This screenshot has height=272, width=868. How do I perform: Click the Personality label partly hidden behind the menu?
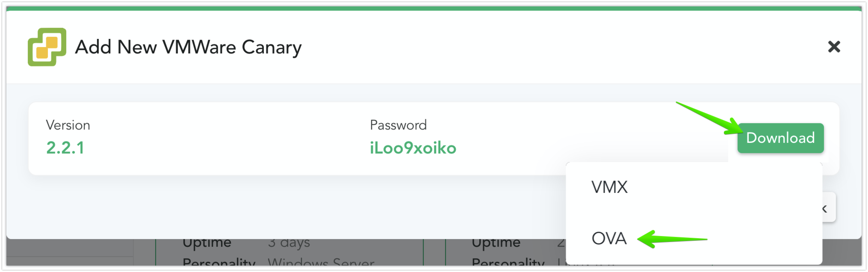tap(508, 262)
